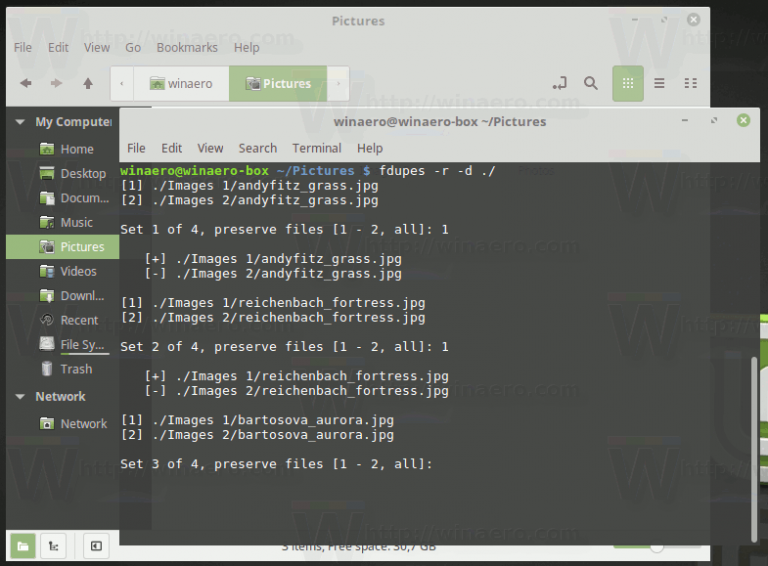Go up to the parent folder
768x566 pixels.
point(88,84)
